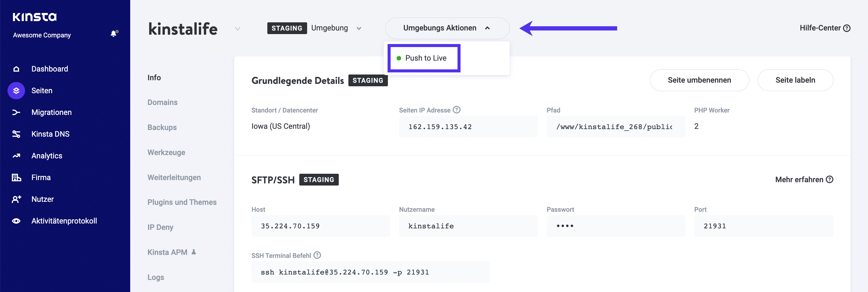Image resolution: width=868 pixels, height=292 pixels.
Task: Click the Seiten IP Adresse help icon
Action: pos(457,109)
